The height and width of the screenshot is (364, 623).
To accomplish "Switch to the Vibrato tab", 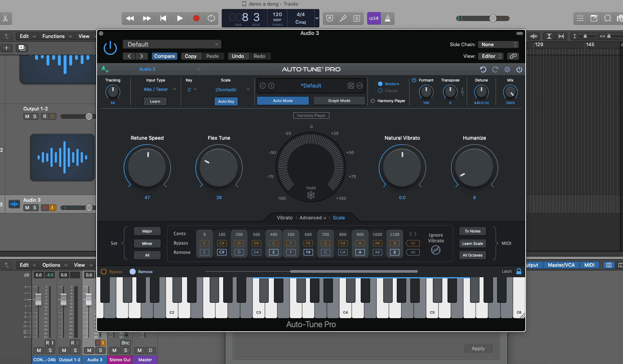I will (285, 217).
